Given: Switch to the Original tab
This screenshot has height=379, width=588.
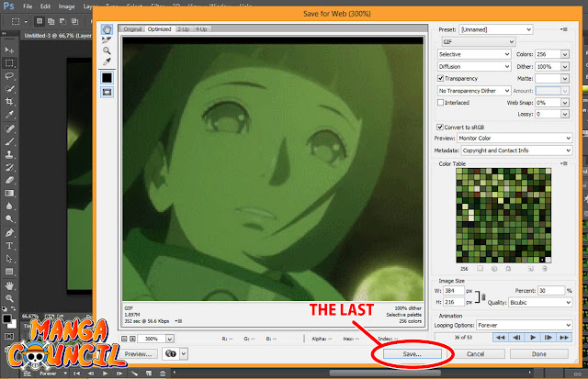Looking at the screenshot, I should click(x=132, y=28).
